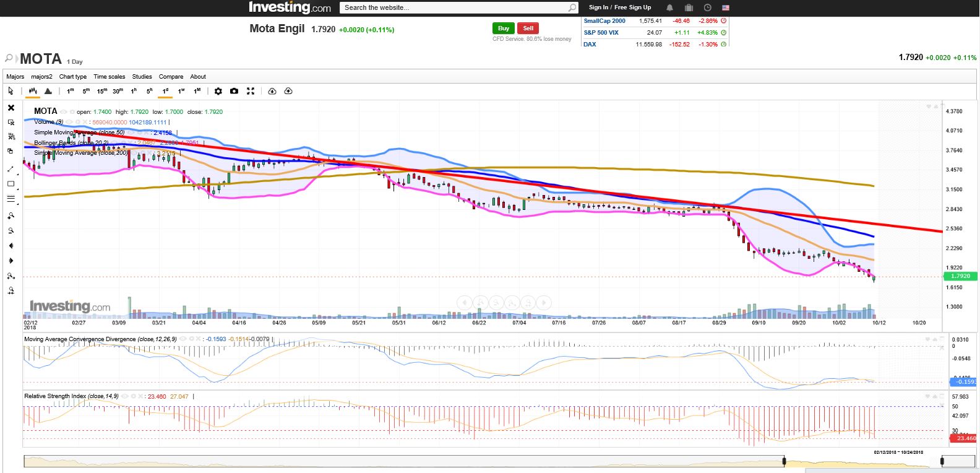This screenshot has width=980, height=473.
Task: Click the bottom magnifier tool in sidebar
Action: 11,290
